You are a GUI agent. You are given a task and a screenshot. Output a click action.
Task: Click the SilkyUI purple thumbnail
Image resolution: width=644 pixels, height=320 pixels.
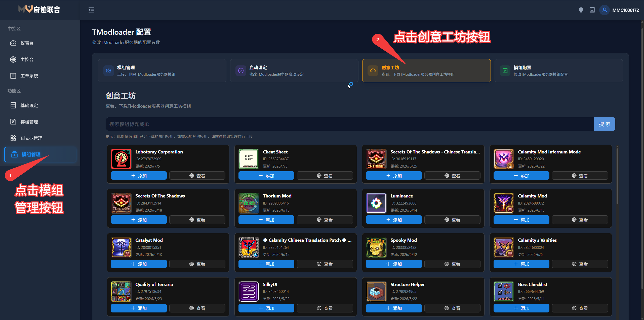tap(249, 292)
